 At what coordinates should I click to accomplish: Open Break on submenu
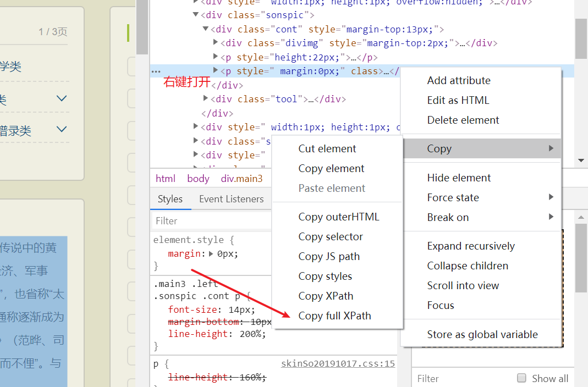(x=448, y=217)
